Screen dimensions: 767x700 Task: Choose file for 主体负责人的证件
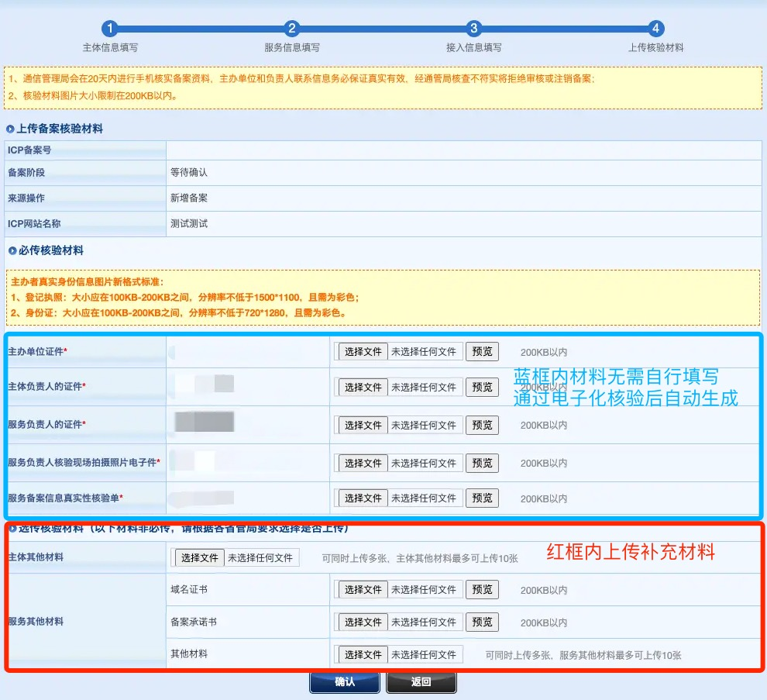[x=363, y=387]
